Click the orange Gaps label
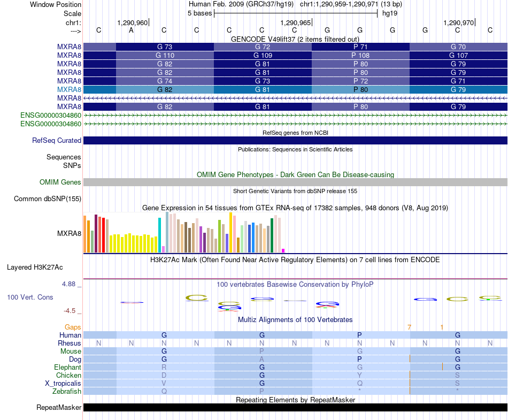Viewport: 508px width, 420px height. tap(73, 327)
